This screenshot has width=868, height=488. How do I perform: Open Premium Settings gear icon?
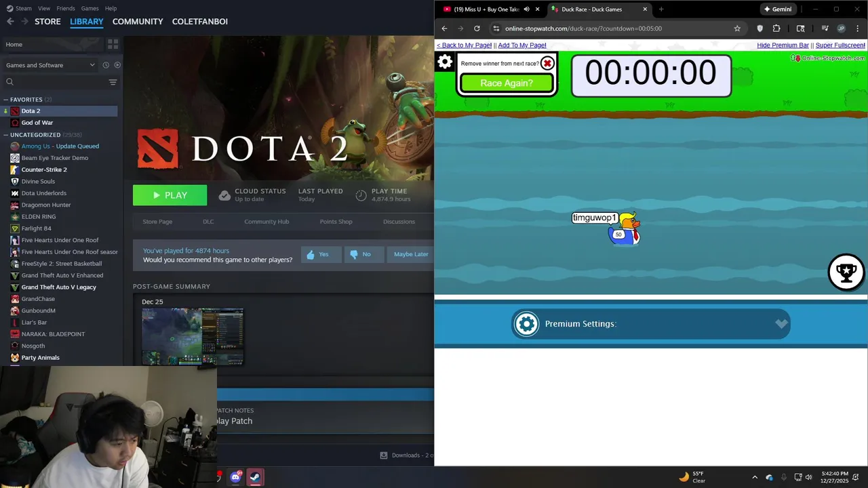pyautogui.click(x=526, y=324)
